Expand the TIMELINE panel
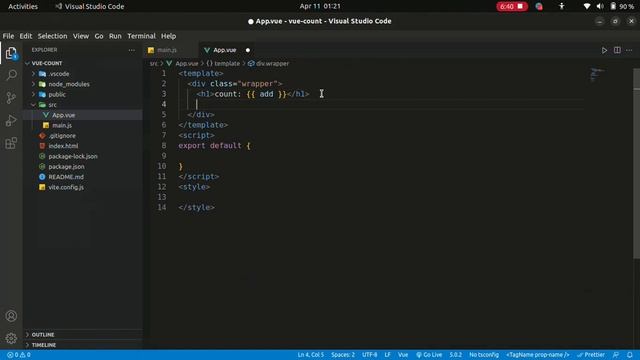 pos(44,345)
